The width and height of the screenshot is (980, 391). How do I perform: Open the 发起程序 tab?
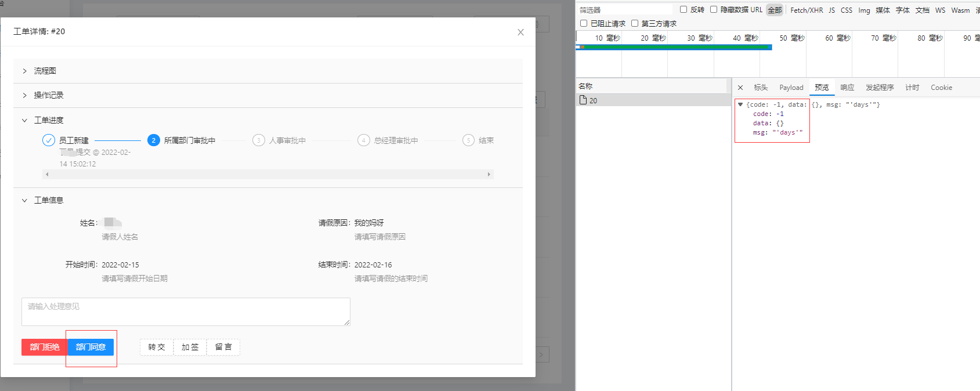[880, 88]
